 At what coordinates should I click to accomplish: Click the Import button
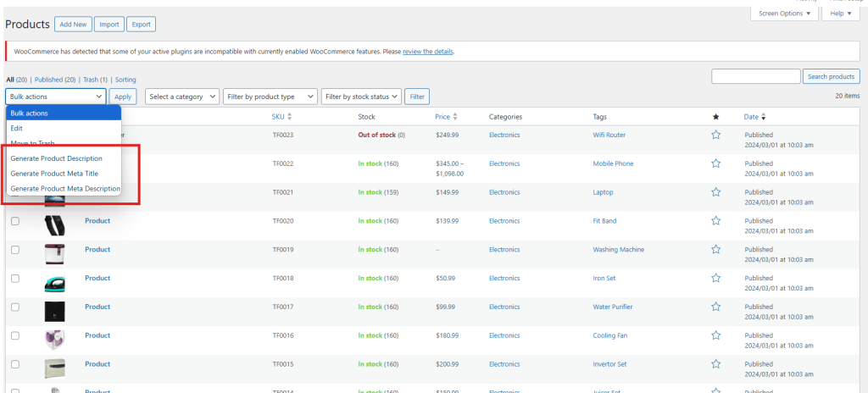[109, 25]
